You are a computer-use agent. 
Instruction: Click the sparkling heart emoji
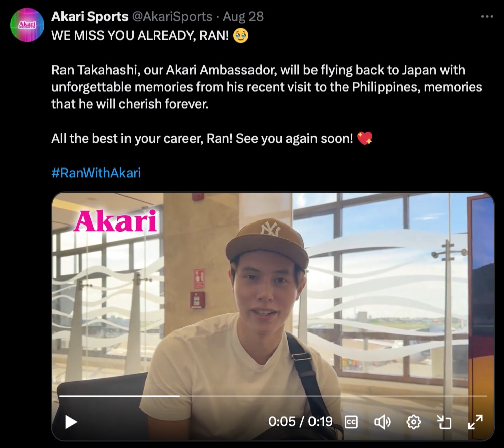point(365,138)
